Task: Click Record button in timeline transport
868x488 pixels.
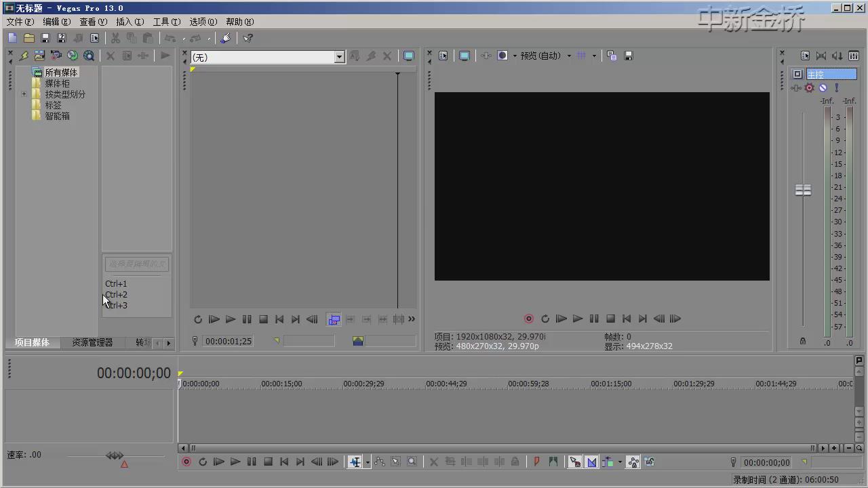Action: tap(186, 462)
